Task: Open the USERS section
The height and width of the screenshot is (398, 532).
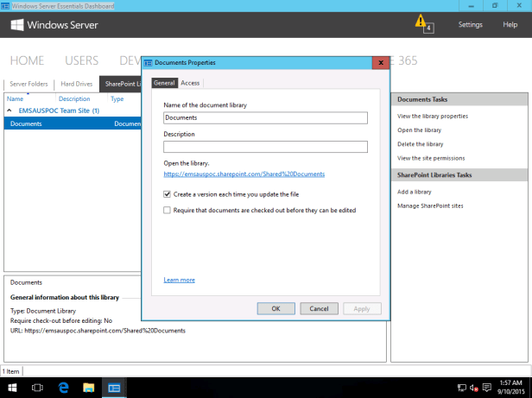Action: [81, 60]
